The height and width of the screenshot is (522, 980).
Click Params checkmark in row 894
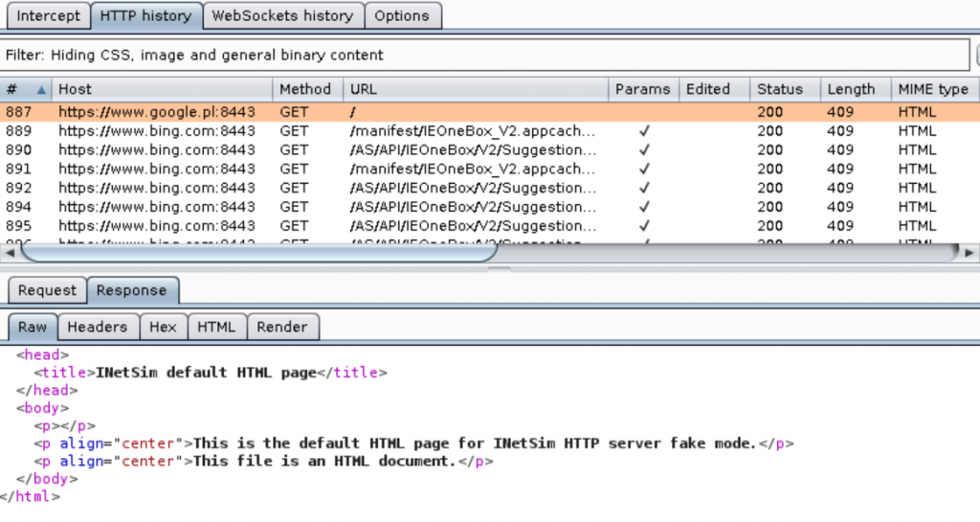(x=644, y=207)
